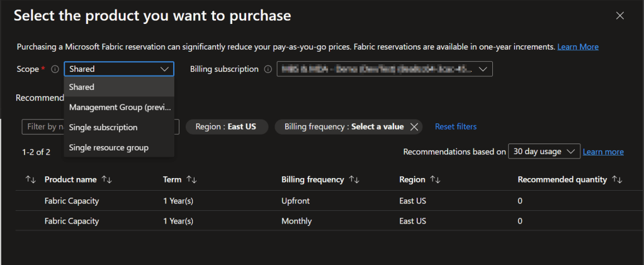Sort by Product name column arrows

[x=107, y=180]
